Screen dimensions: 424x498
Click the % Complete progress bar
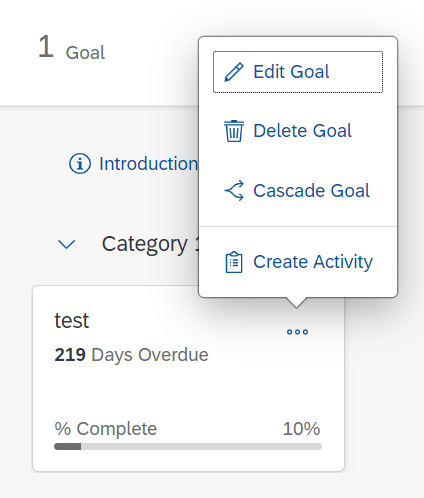coord(188,447)
